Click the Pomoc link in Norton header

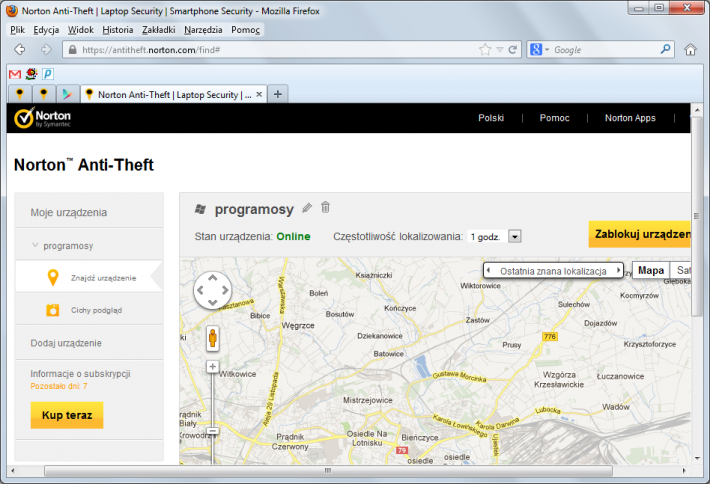click(x=554, y=118)
